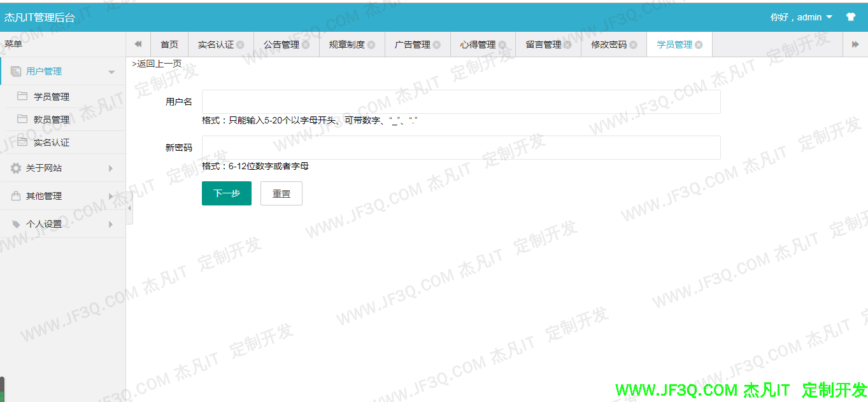
Task: Click the double-right-arrow tab scroll icon
Action: [857, 44]
